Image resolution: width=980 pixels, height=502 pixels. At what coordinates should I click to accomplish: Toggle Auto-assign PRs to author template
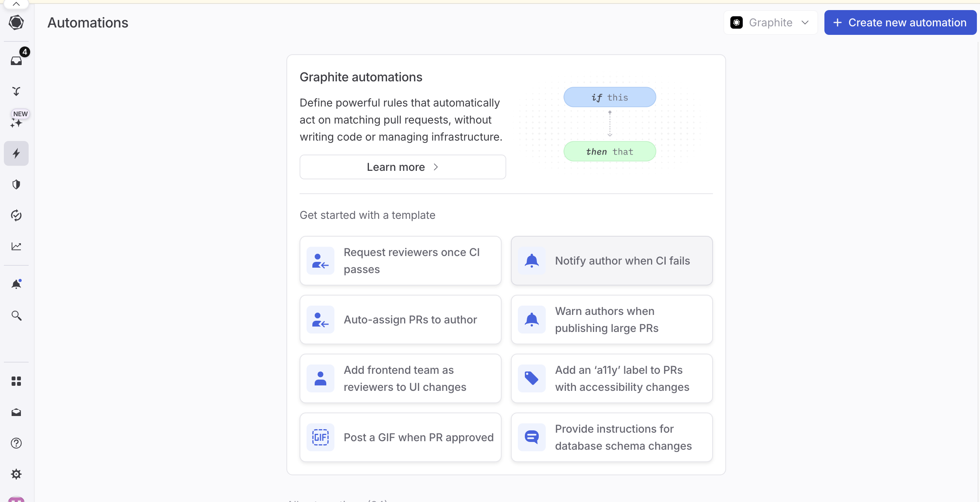click(401, 320)
